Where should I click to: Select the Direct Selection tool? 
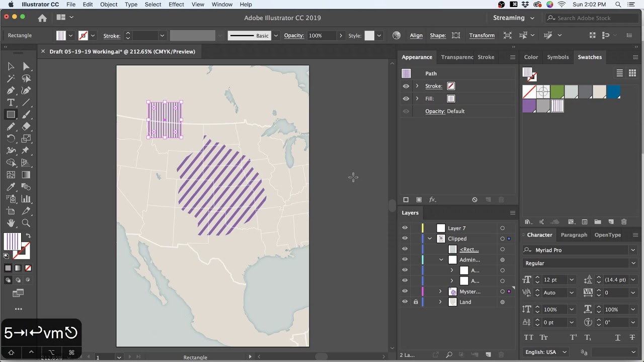[26, 66]
